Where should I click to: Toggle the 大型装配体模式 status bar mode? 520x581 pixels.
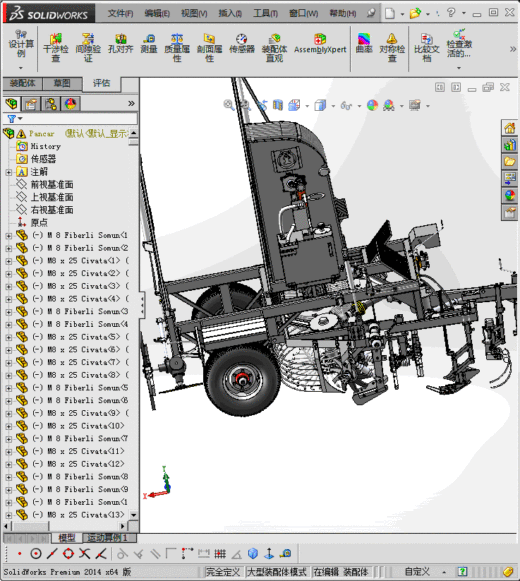click(277, 572)
